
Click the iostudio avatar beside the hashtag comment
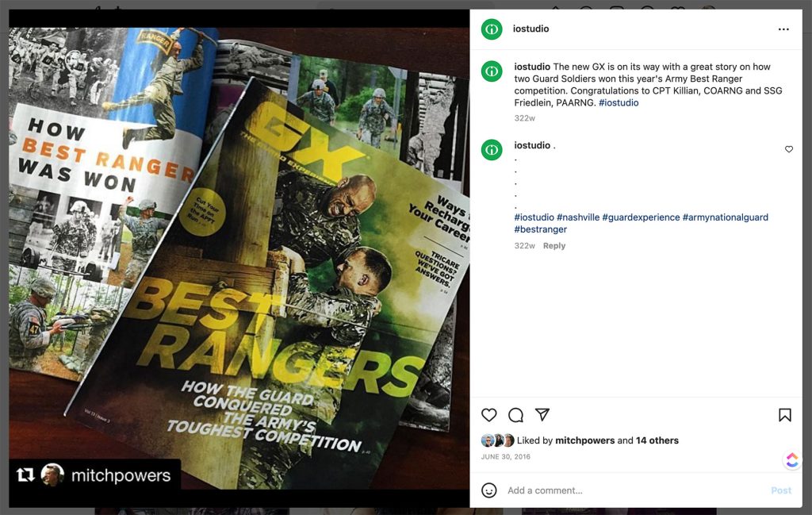[492, 150]
